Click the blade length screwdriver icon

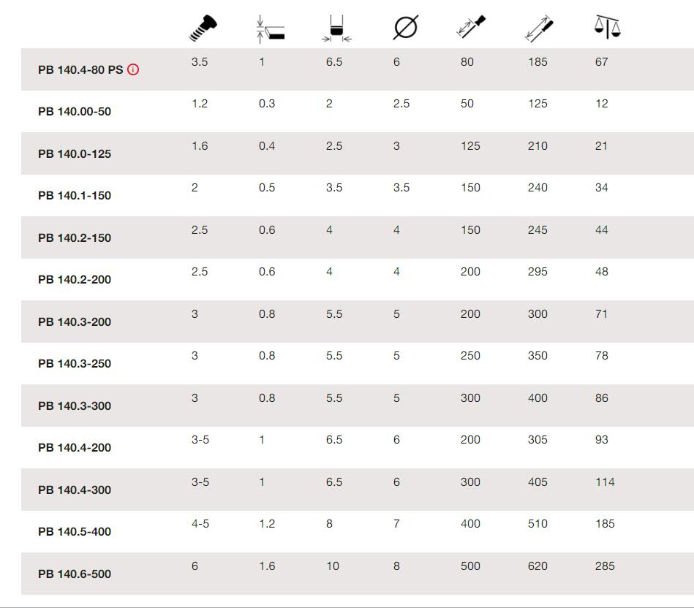point(471,26)
